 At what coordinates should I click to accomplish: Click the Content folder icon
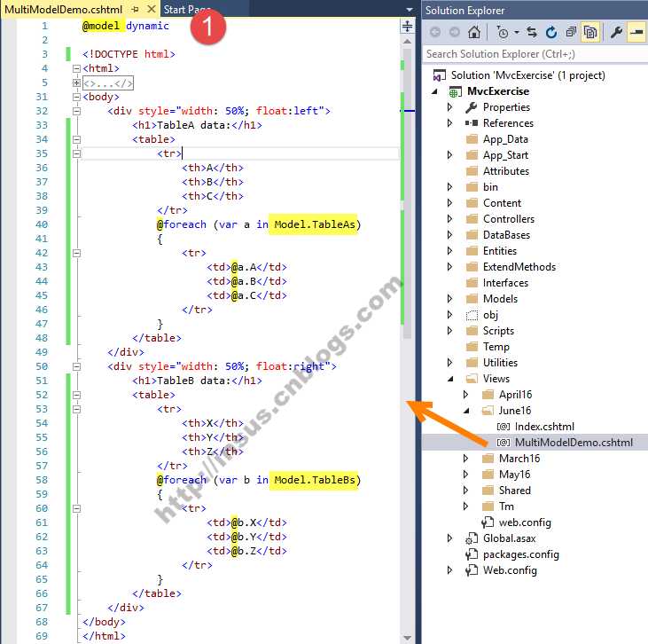point(472,203)
